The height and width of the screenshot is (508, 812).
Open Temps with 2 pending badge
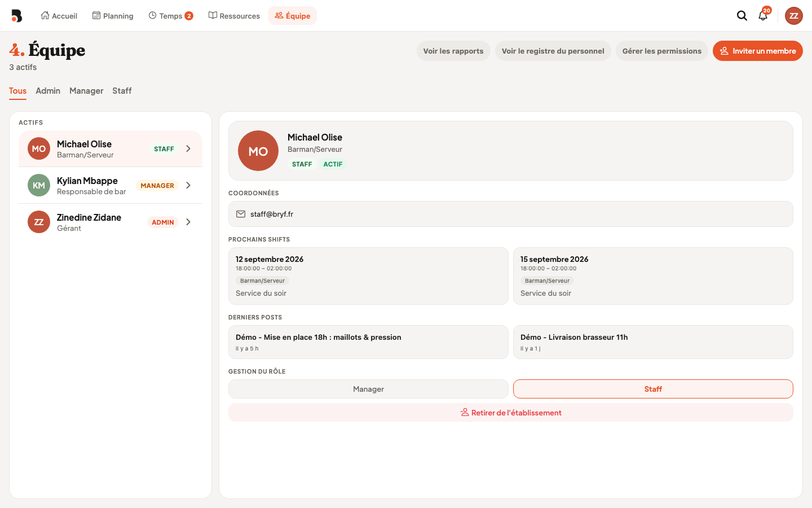tap(171, 16)
